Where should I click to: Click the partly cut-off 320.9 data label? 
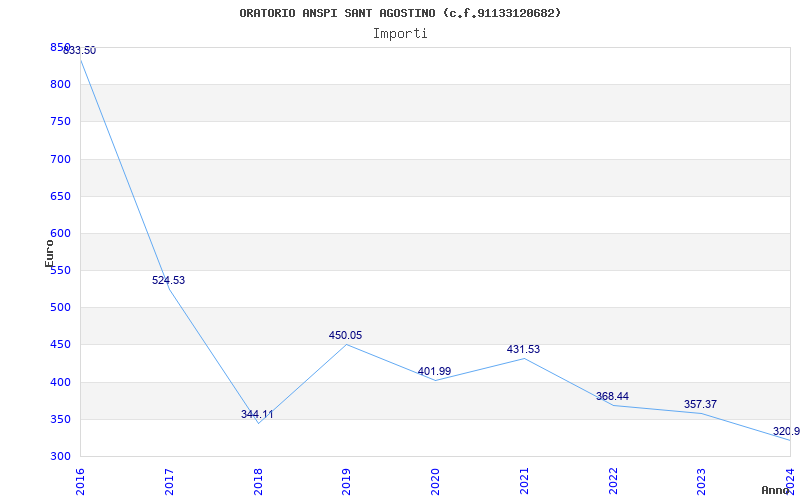tap(786, 432)
